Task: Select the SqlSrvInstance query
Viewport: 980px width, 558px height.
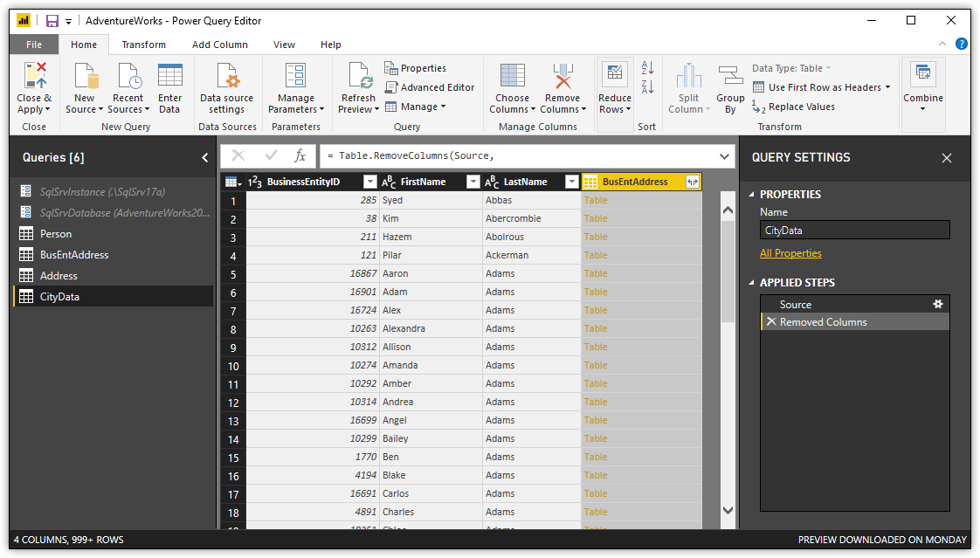Action: pyautogui.click(x=114, y=192)
